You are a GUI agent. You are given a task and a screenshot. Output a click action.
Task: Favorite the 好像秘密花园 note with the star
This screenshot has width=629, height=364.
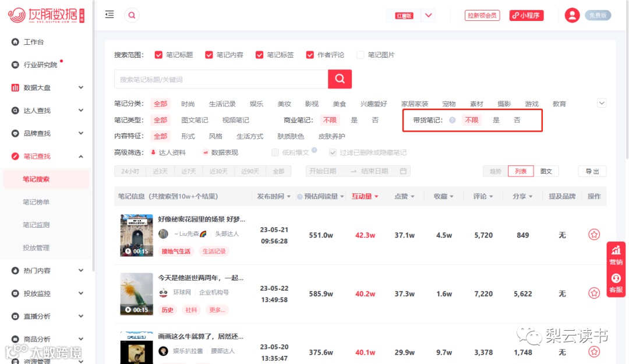coord(594,234)
